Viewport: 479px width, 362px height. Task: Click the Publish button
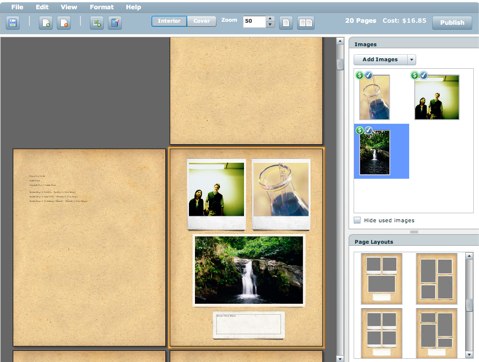452,23
